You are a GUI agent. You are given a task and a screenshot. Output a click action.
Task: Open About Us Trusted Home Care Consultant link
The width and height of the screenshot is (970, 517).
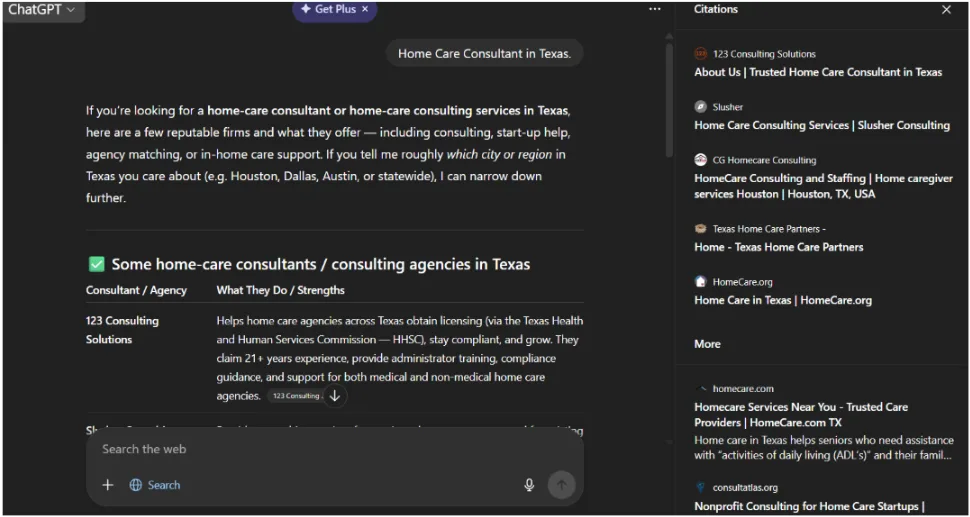[818, 72]
